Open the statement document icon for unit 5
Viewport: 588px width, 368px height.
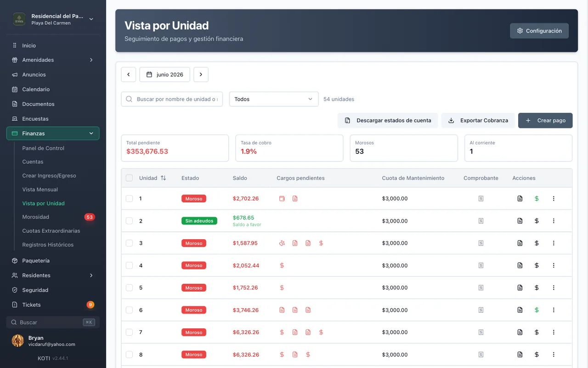tap(520, 287)
